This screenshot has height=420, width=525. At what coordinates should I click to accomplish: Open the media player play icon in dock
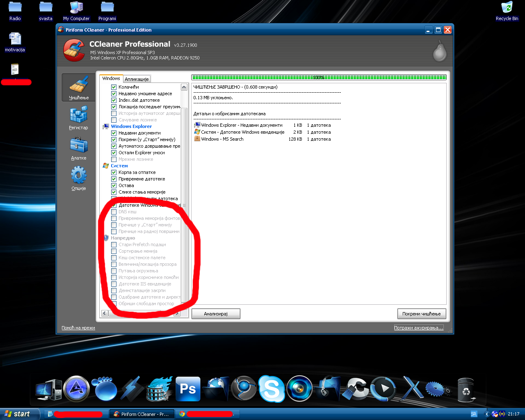click(x=383, y=388)
